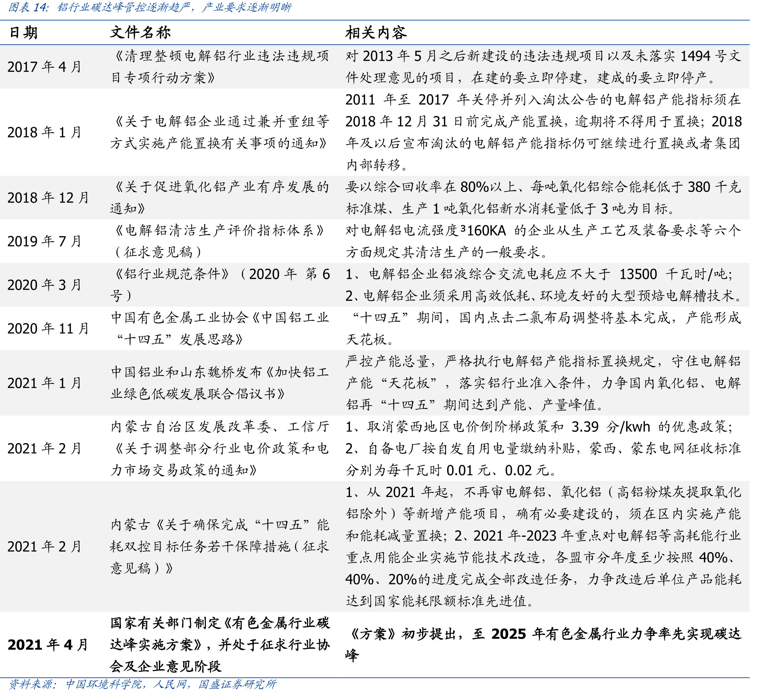Click bold 《有色金属行业碳达峰实施方案》 document cell
This screenshot has width=784, height=695.
(x=220, y=645)
